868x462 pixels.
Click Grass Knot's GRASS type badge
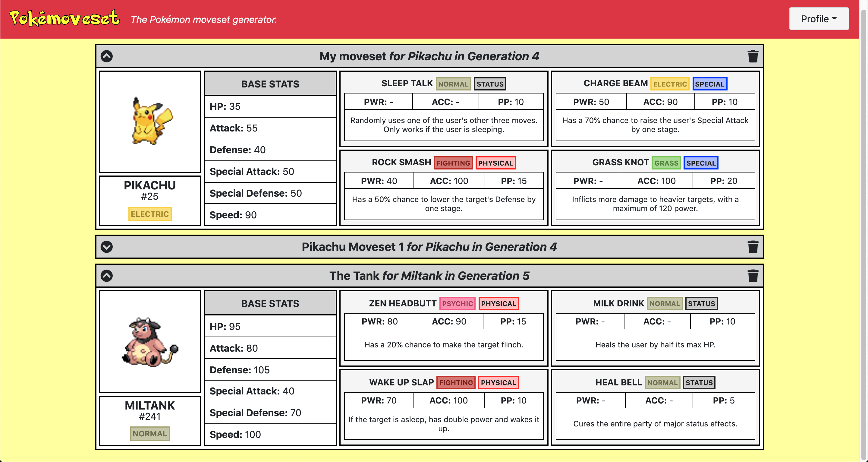click(666, 163)
